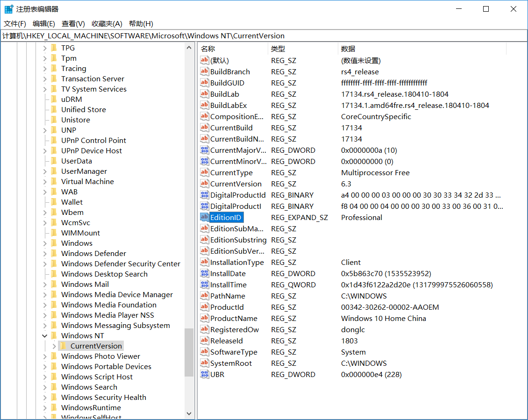Sort by the 类型 column header
The width and height of the screenshot is (528, 420).
(x=303, y=49)
